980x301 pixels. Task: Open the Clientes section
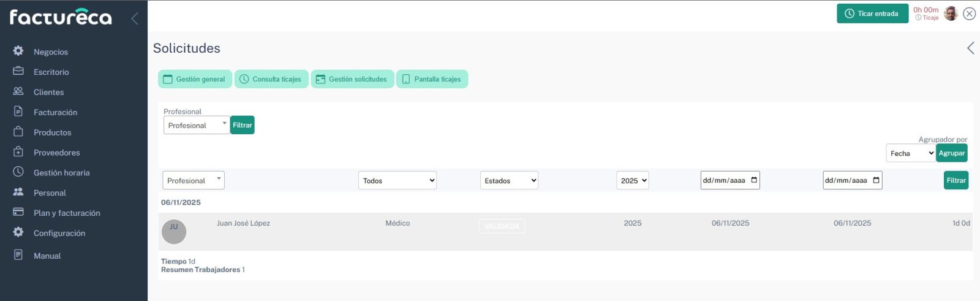pyautogui.click(x=49, y=92)
